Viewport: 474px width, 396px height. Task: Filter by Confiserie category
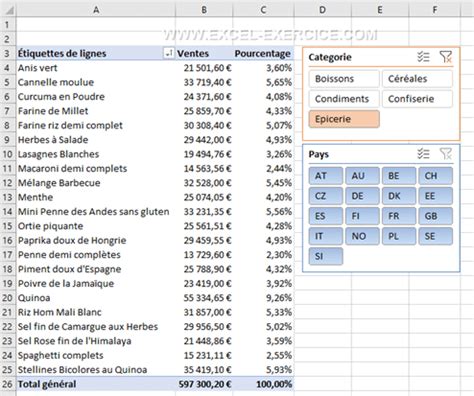[417, 99]
